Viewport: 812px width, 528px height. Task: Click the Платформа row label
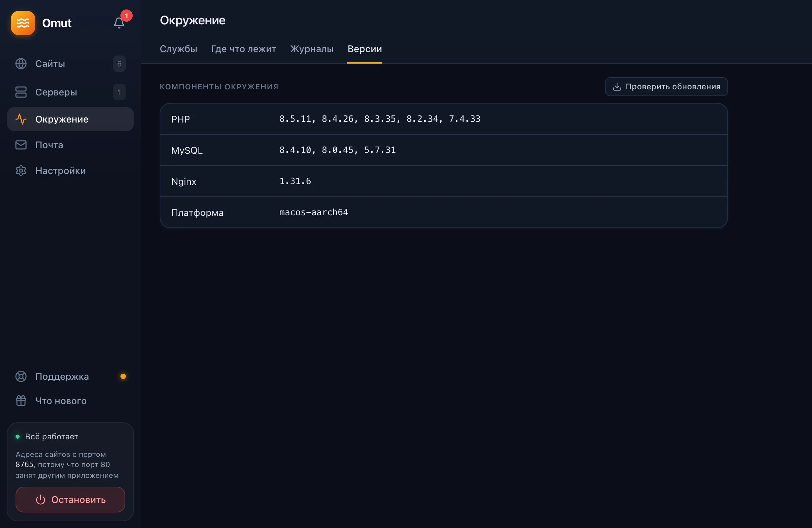tap(197, 213)
